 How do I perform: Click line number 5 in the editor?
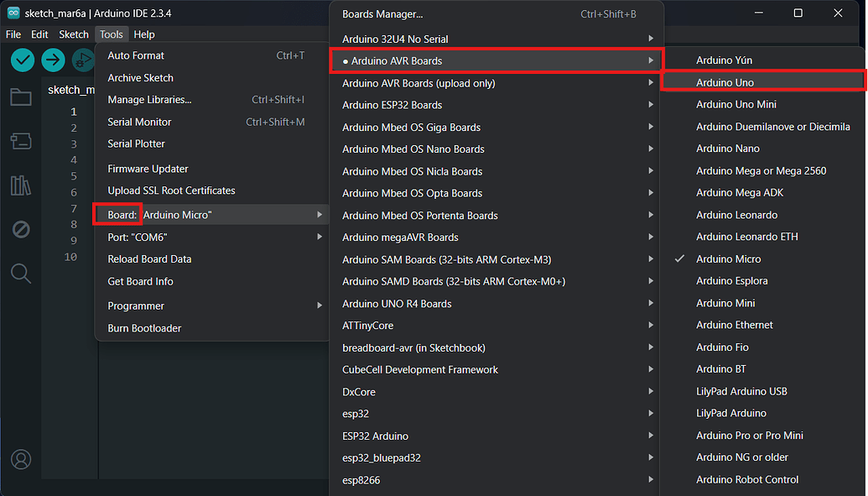point(73,175)
